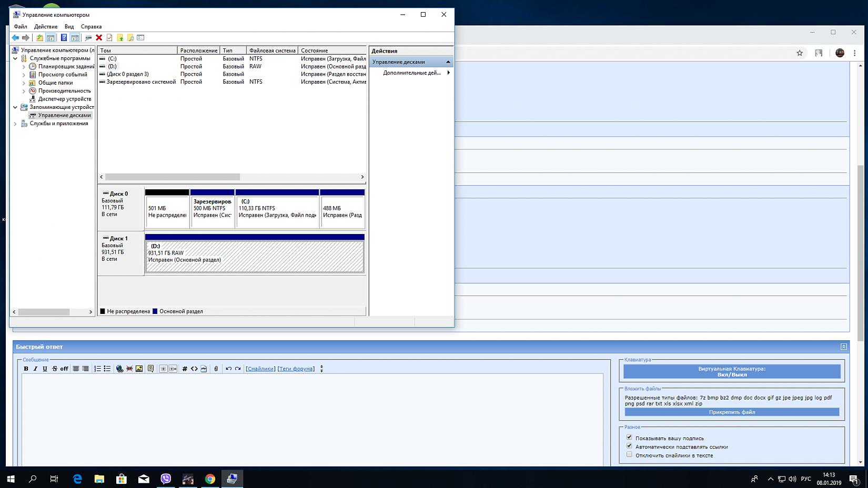Enable 'Отключить смайлики в тексте' checkbox
The image size is (868, 488).
(x=629, y=455)
